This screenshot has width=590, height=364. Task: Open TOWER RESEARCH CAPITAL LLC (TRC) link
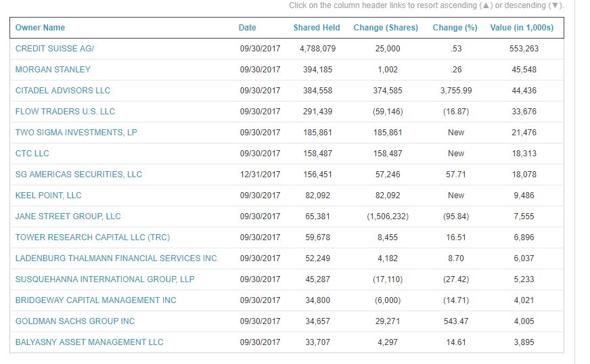93,237
